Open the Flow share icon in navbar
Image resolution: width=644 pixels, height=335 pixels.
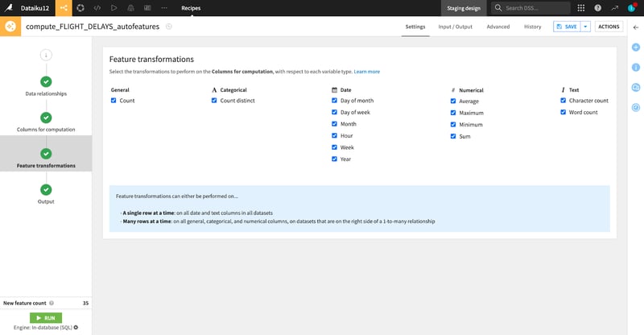pyautogui.click(x=64, y=8)
